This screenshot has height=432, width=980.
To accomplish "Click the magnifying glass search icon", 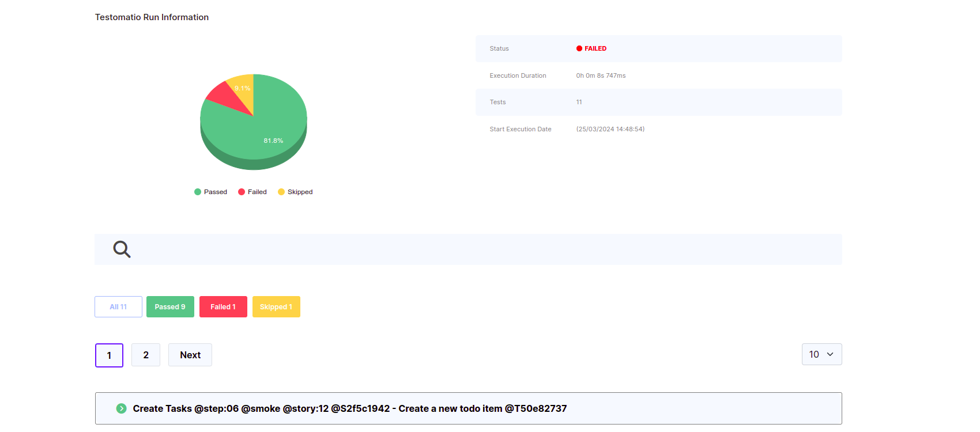I will click(122, 249).
